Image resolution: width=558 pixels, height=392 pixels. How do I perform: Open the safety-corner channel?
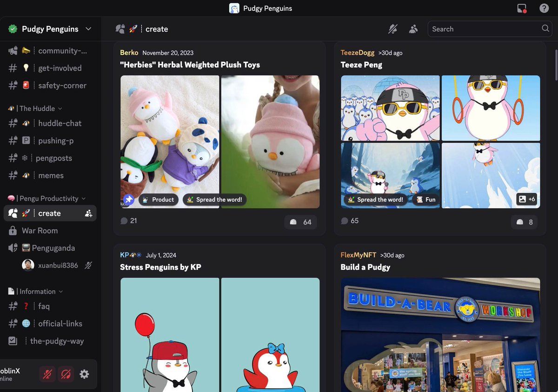tap(50, 86)
